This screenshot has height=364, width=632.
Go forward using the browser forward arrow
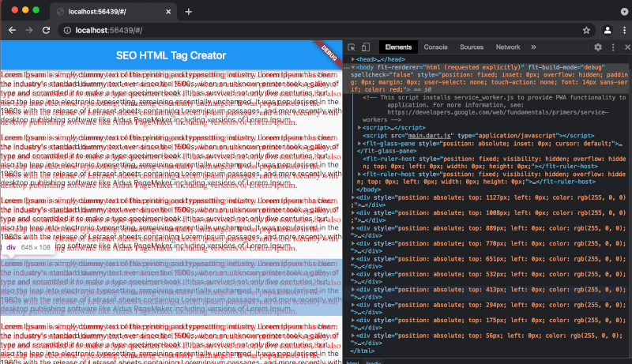click(x=29, y=30)
